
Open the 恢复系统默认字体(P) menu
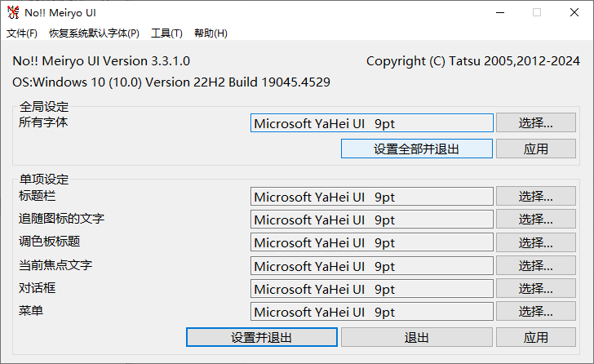(94, 33)
